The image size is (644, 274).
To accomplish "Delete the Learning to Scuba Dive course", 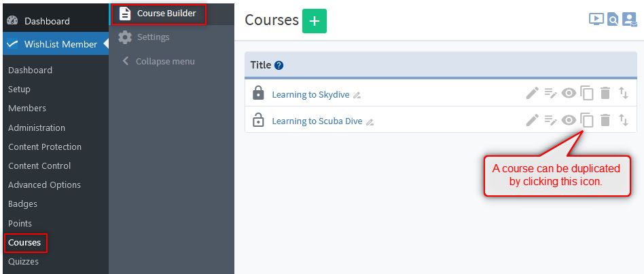I will [605, 121].
